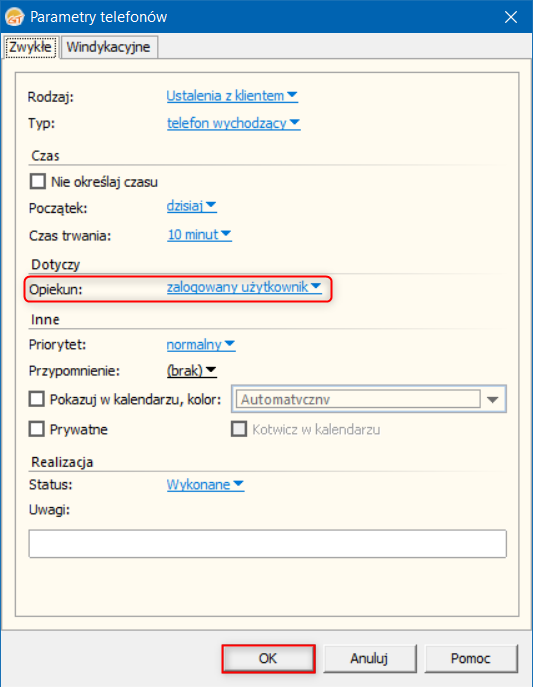Viewport: 533px width, 687px height.
Task: Click the Anuluj button
Action: tap(369, 658)
